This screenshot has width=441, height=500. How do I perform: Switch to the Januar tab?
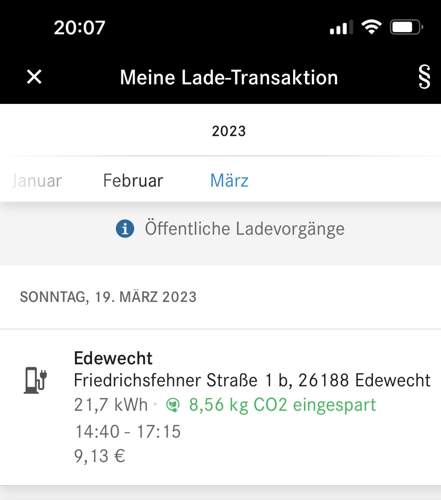pos(37,181)
